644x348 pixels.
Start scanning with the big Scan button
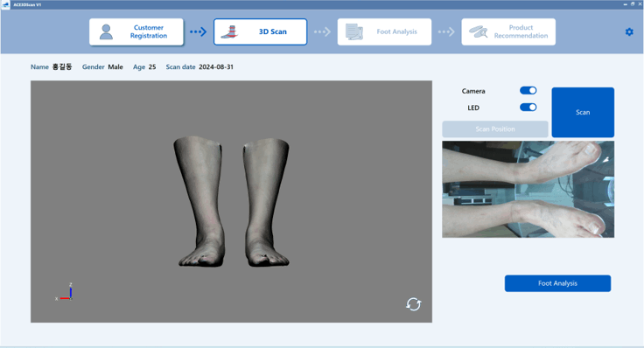pos(583,112)
